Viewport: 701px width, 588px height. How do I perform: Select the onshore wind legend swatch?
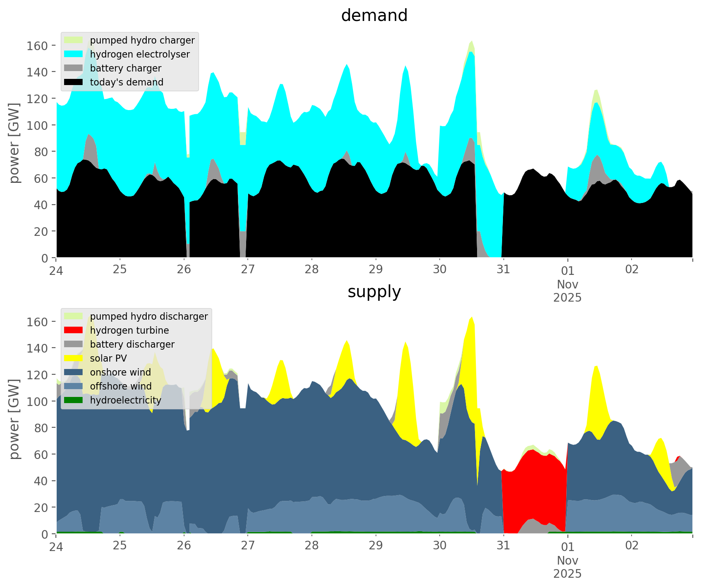coord(74,372)
